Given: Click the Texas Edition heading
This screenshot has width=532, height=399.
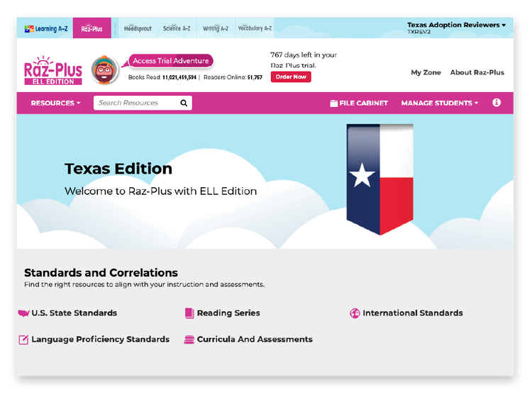Looking at the screenshot, I should (x=118, y=169).
